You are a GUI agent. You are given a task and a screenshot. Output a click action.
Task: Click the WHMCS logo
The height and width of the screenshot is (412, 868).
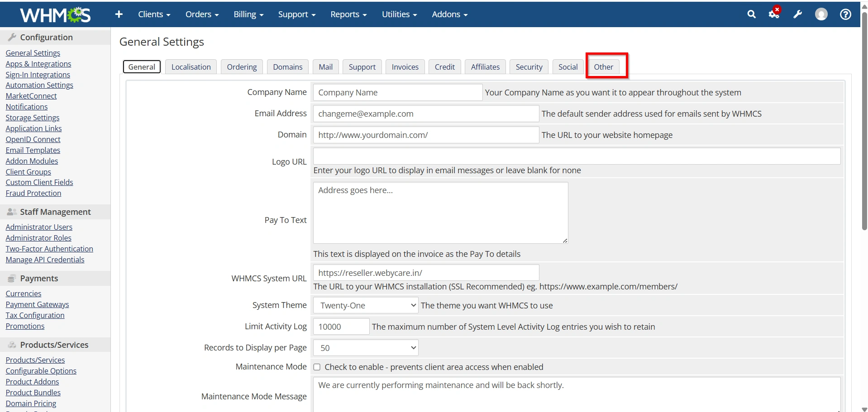tap(55, 15)
